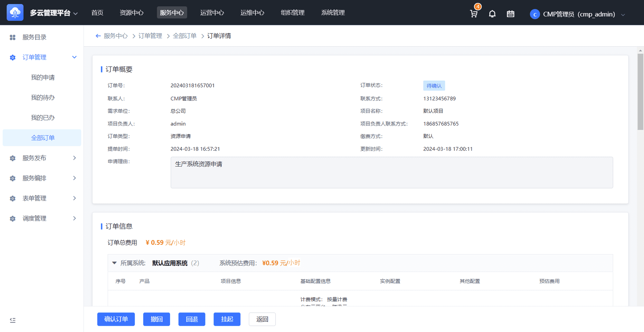Select the 服务发布 icon in sidebar
The image size is (644, 332).
(13, 158)
